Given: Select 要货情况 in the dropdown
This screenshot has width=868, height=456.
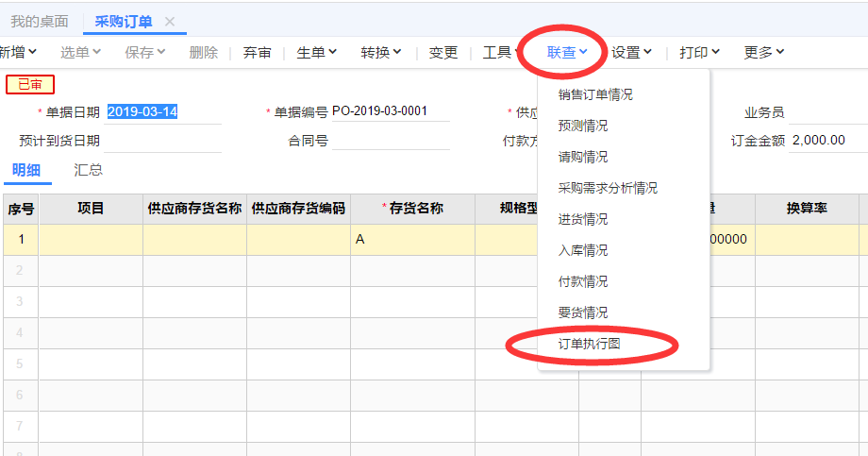Looking at the screenshot, I should [x=583, y=312].
